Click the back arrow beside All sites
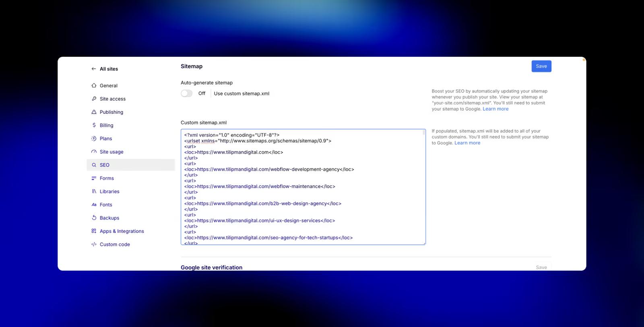Screen dimensions: 644x327 click(x=94, y=69)
